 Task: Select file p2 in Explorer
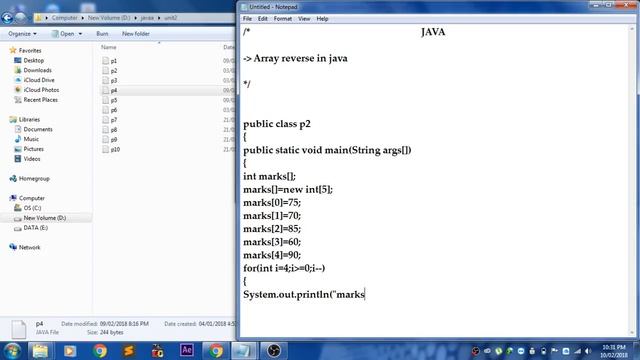click(x=113, y=71)
